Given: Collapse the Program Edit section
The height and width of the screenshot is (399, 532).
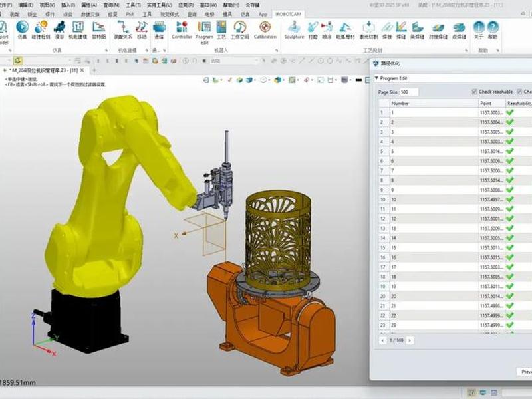Looking at the screenshot, I should click(x=376, y=78).
